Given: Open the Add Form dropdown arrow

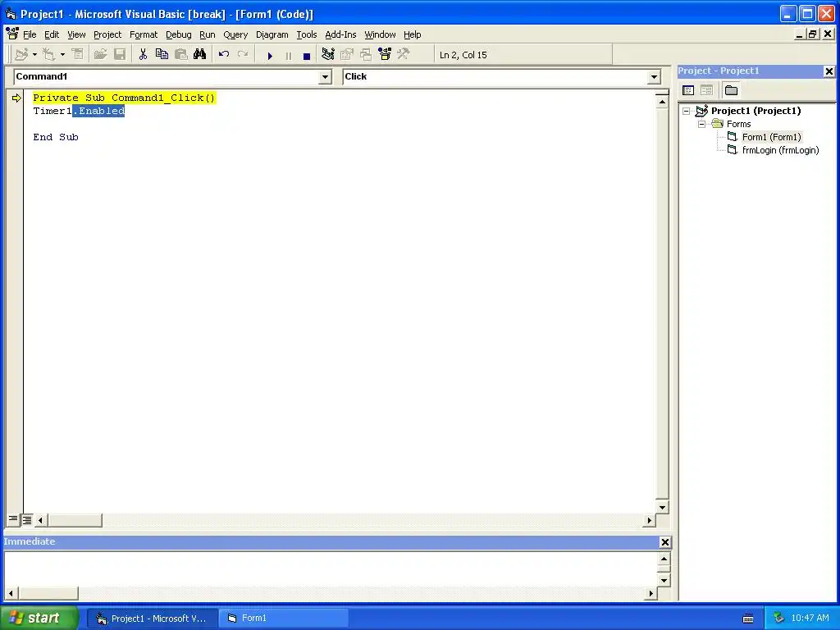Looking at the screenshot, I should 62,55.
